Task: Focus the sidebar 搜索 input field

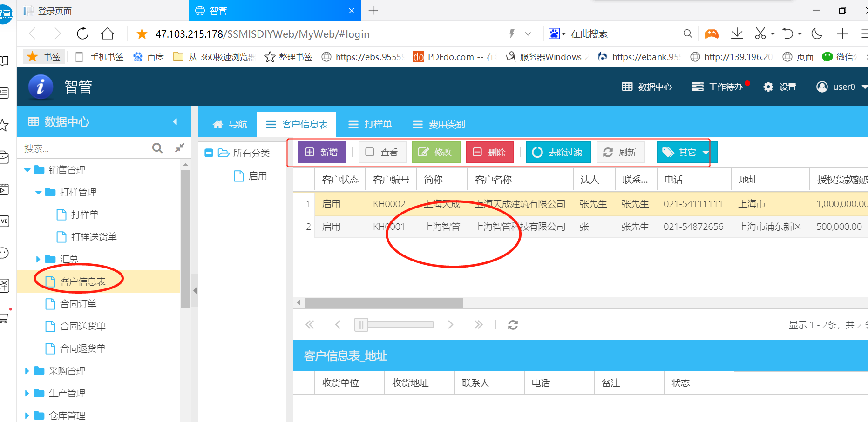Action: click(84, 148)
